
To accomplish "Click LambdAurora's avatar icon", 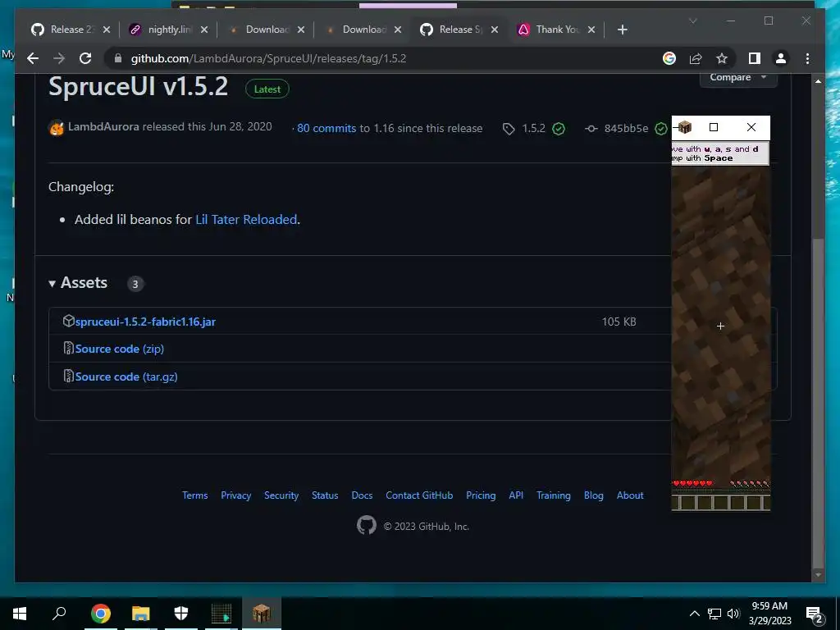I will tap(57, 128).
